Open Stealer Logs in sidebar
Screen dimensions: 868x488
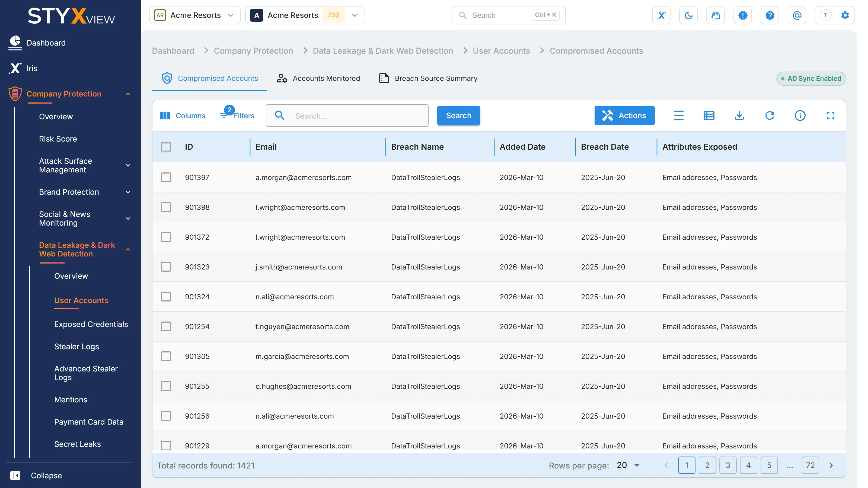[76, 346]
